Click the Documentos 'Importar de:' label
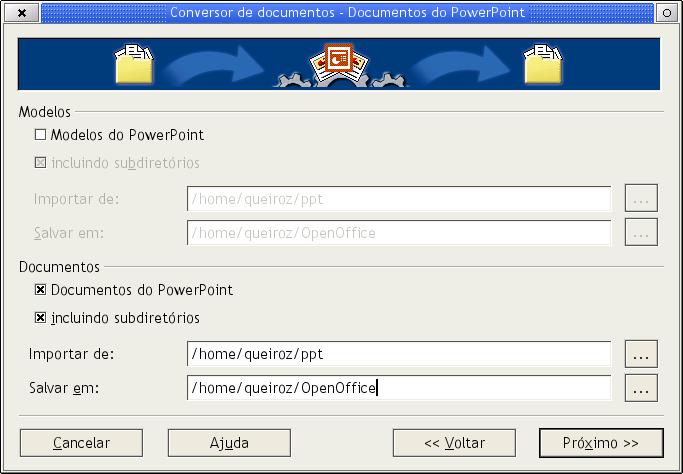 point(71,354)
